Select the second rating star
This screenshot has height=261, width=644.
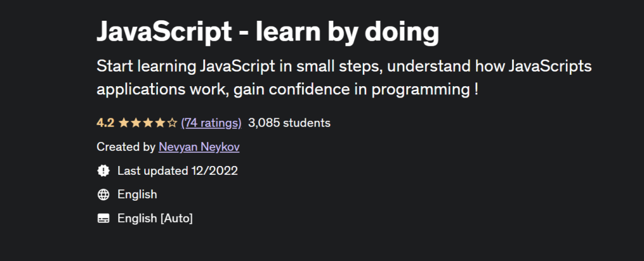pos(135,123)
